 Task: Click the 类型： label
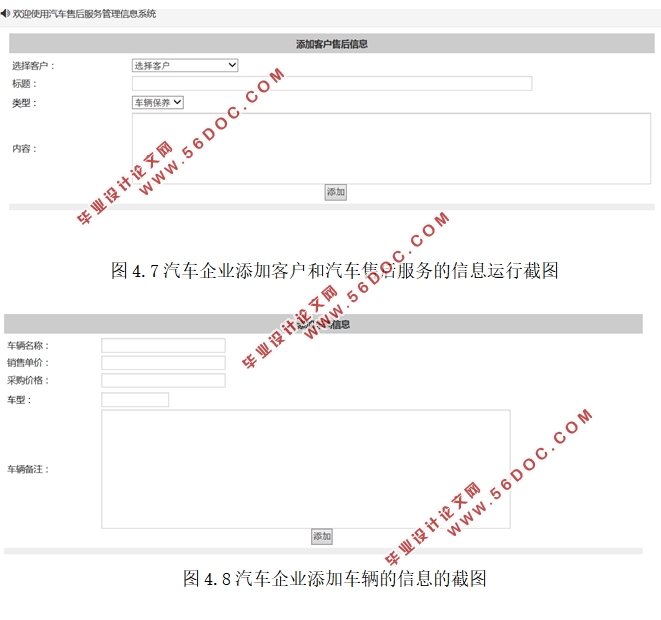[x=24, y=103]
